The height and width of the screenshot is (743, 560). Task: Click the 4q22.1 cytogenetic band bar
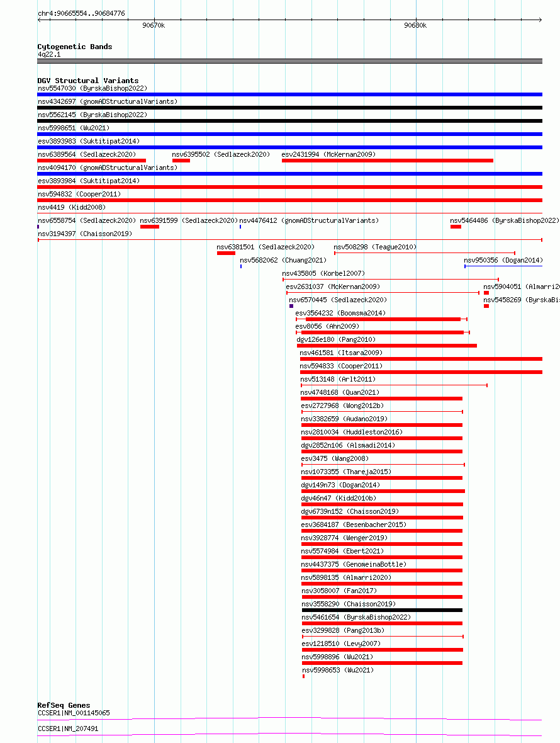pos(289,61)
